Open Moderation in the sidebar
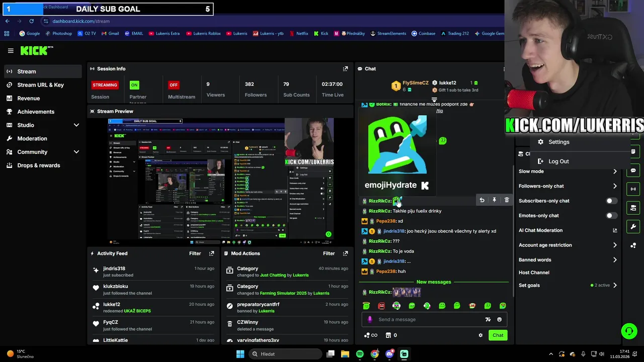This screenshot has width=644, height=362. (43, 138)
